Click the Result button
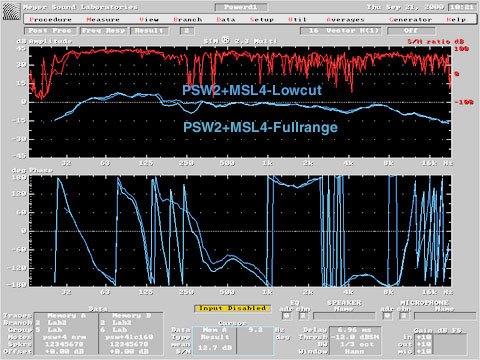The image size is (480, 360). 149,31
